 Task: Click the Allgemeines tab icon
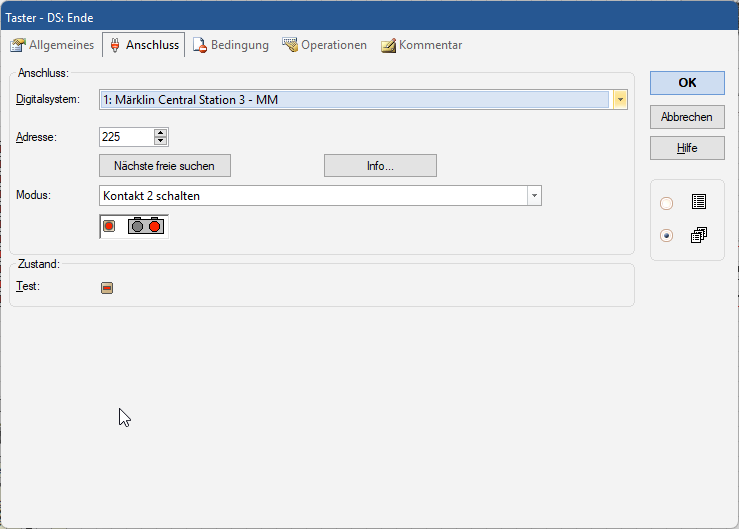tap(17, 45)
